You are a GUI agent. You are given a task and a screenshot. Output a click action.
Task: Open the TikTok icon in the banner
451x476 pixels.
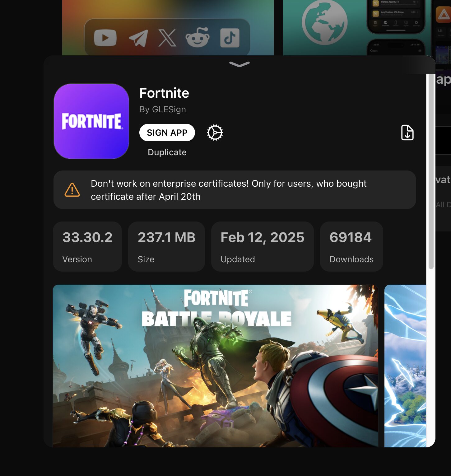tap(230, 38)
